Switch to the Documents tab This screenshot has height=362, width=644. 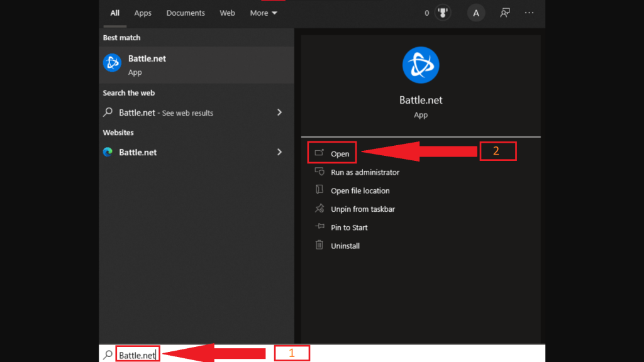pyautogui.click(x=186, y=13)
